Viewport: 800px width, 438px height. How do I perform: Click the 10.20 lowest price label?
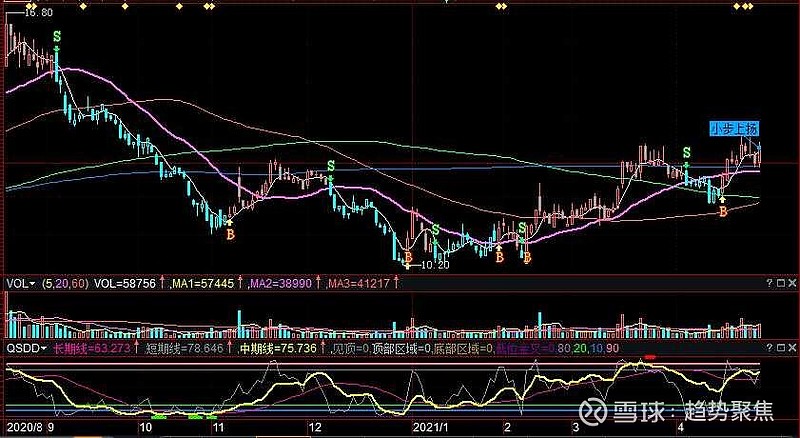(434, 265)
